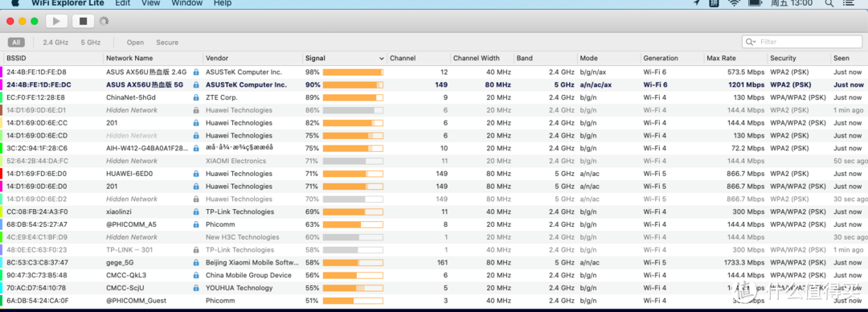Click the location arrow icon in menu bar
Screen dimensions: 868x312
pyautogui.click(x=697, y=2)
